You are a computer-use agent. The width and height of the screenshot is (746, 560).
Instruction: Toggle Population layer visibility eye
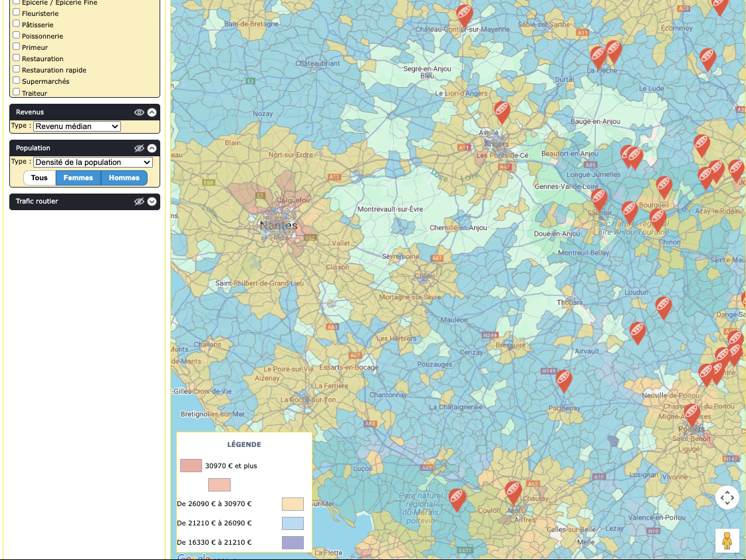pos(139,148)
